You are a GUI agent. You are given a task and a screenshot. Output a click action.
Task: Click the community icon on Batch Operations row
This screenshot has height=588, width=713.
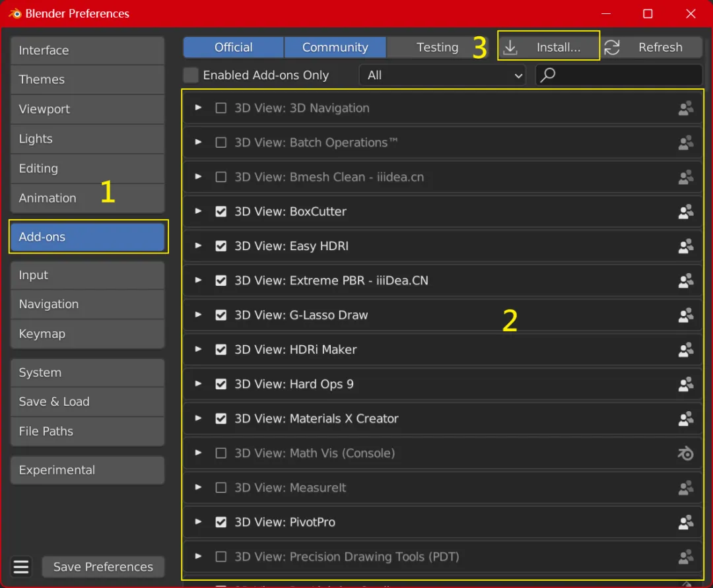click(686, 143)
